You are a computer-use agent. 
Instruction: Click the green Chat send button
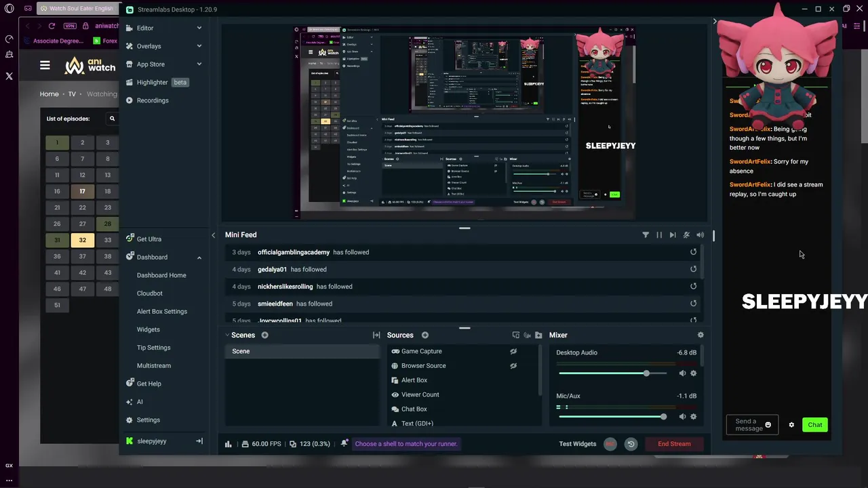815,425
